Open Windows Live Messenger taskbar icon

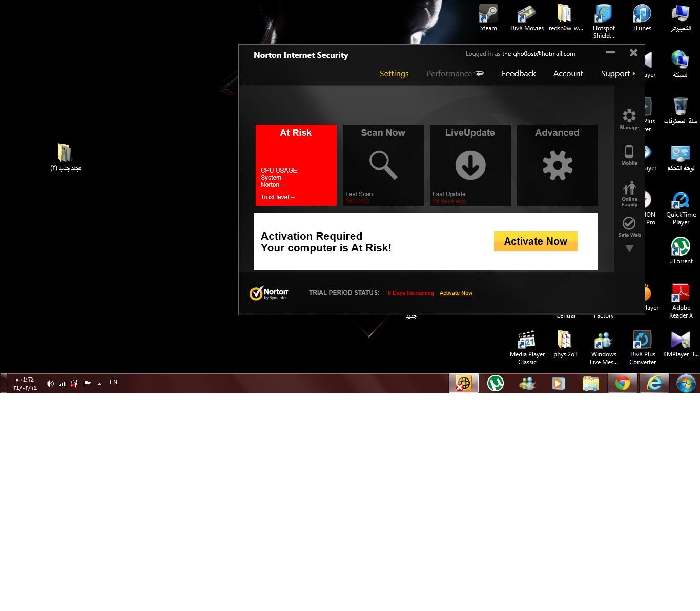[x=527, y=383]
